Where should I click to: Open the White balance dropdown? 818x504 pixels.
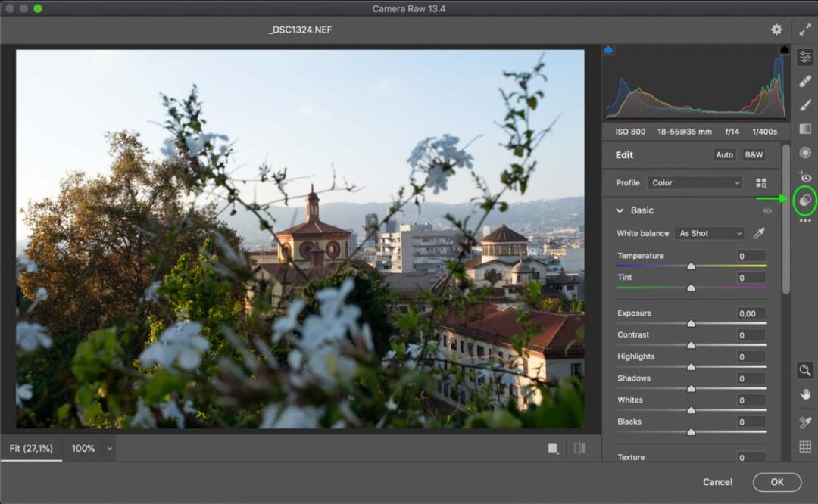coord(709,233)
